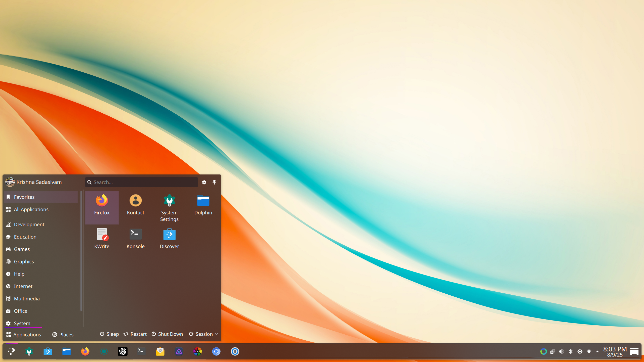Select the All Applications category

tap(31, 209)
